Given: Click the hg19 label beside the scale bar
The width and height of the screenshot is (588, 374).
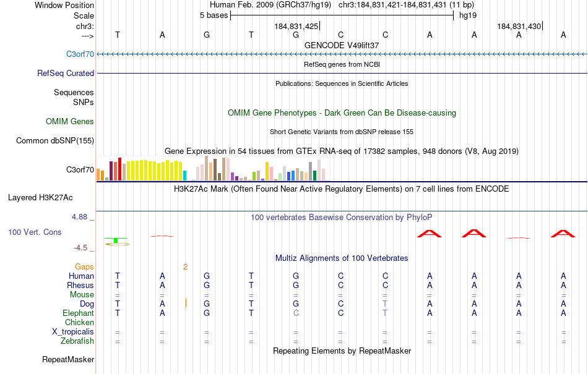Looking at the screenshot, I should (x=468, y=15).
